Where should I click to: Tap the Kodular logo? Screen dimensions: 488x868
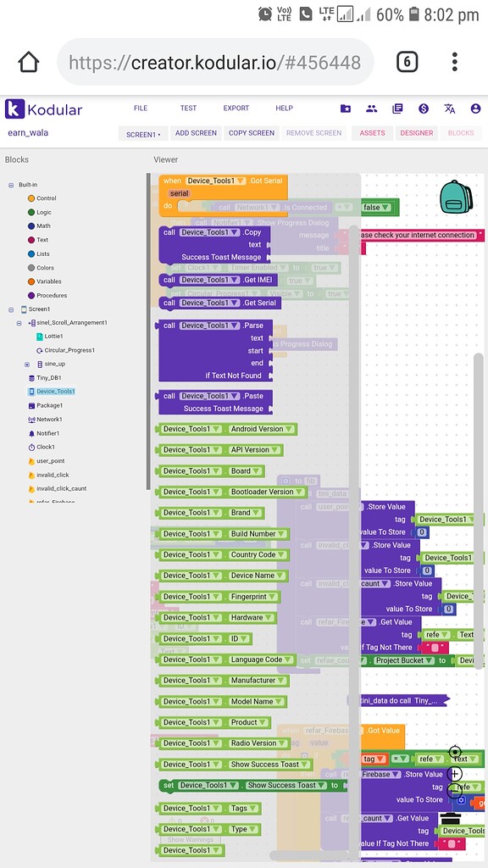point(43,109)
